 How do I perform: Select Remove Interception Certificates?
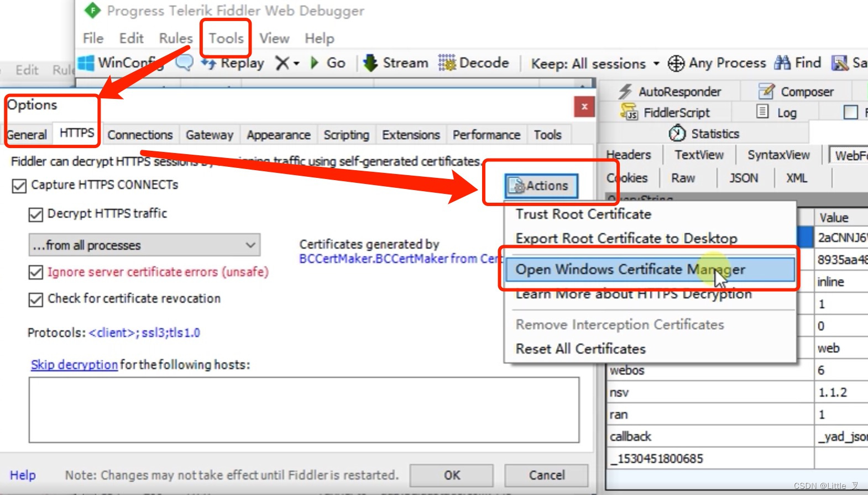point(650,324)
